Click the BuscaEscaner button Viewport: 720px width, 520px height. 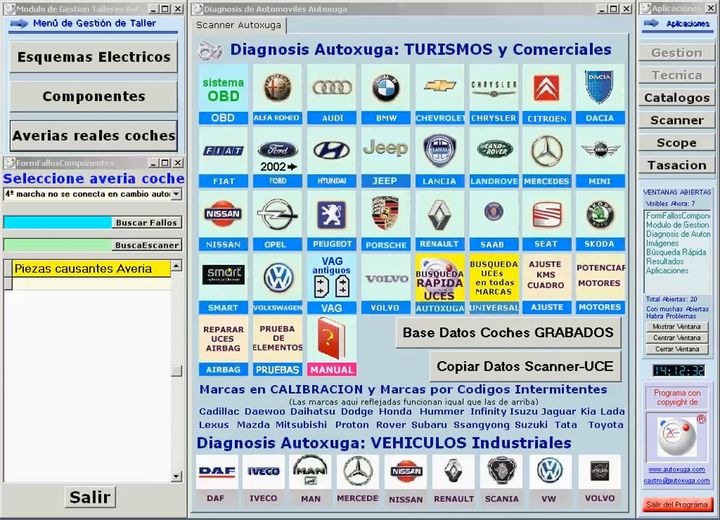click(x=146, y=245)
